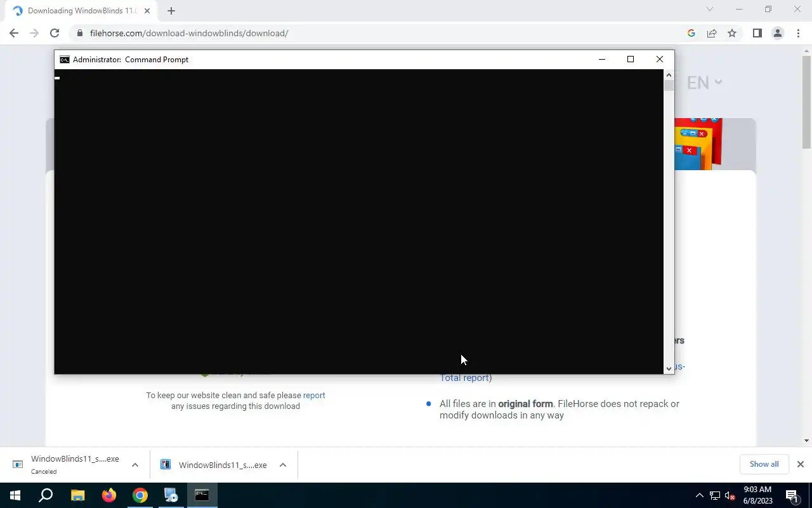The width and height of the screenshot is (812, 508).
Task: Open the Google Translate icon in address bar
Action: coord(691,33)
